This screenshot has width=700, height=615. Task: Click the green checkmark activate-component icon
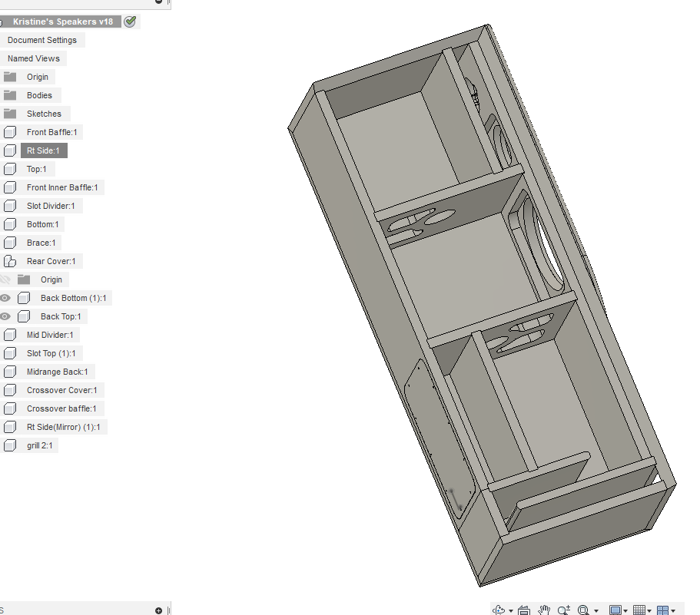coord(130,21)
